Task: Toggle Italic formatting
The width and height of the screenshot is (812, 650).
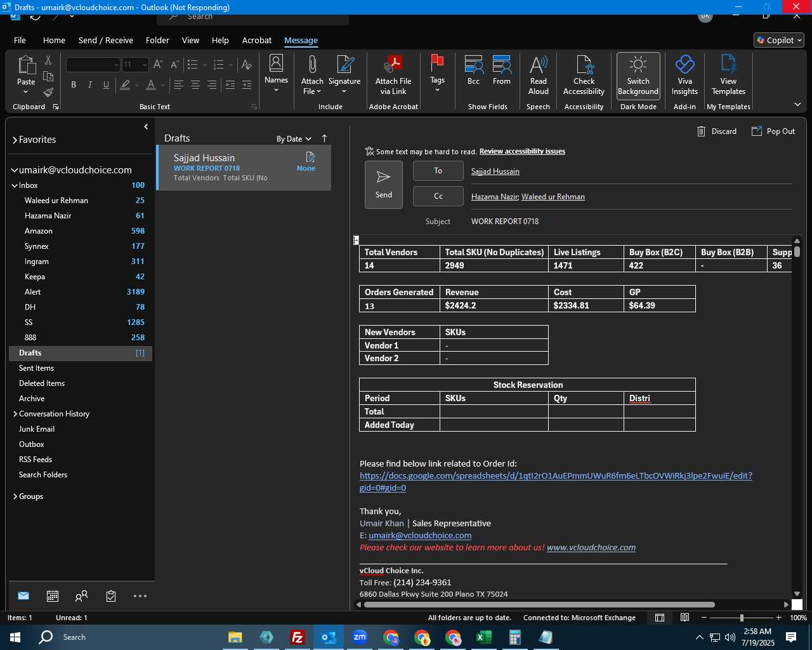Action: coord(90,84)
